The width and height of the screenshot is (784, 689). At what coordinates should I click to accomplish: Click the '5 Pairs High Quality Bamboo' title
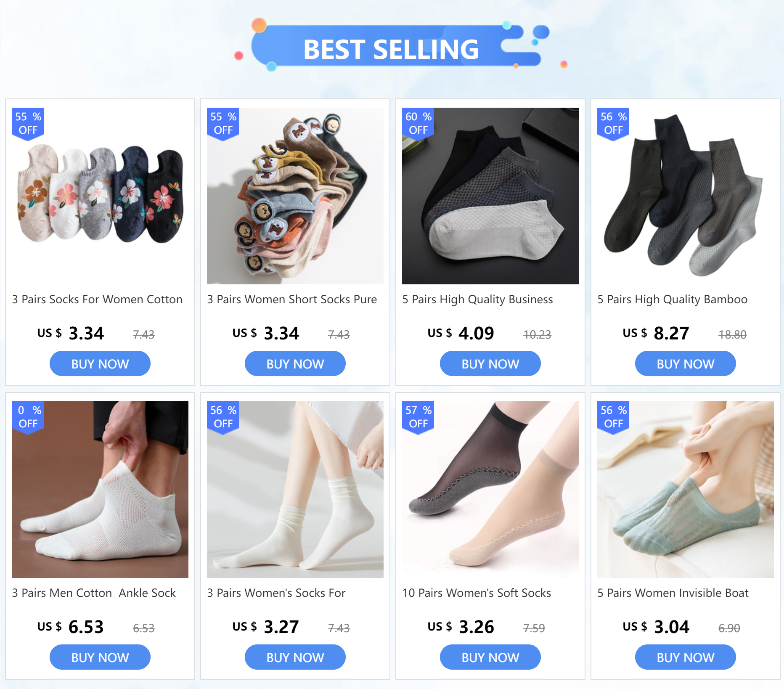[x=673, y=299]
